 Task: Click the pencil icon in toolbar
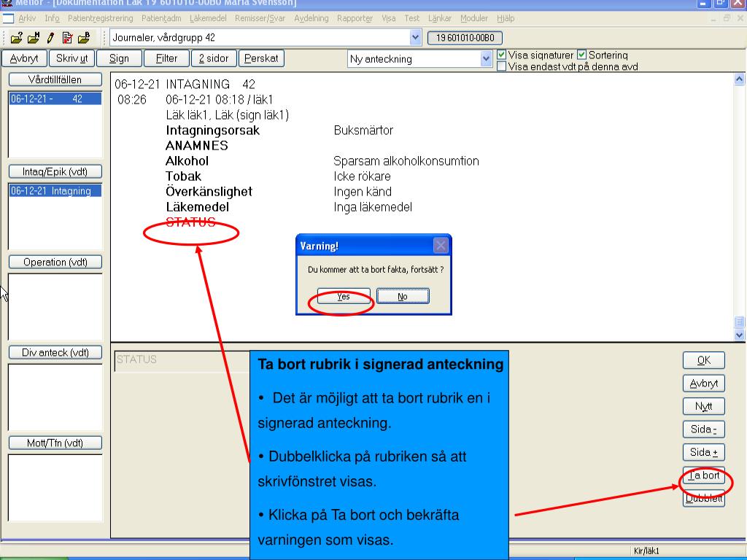tap(50, 38)
